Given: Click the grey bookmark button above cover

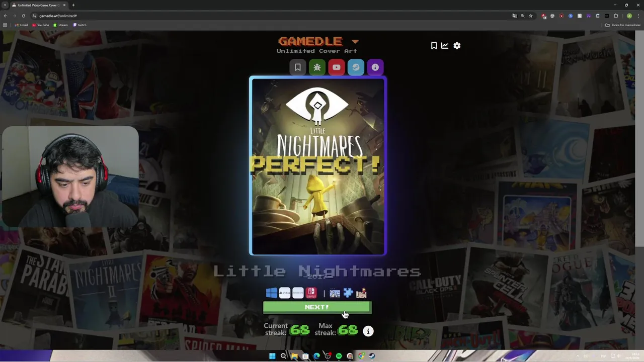Looking at the screenshot, I should pyautogui.click(x=298, y=67).
